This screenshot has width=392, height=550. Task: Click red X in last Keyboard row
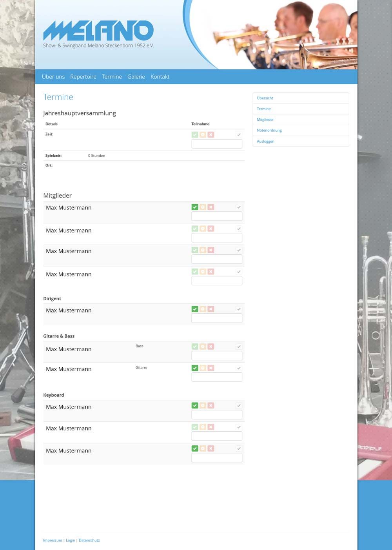(x=211, y=448)
